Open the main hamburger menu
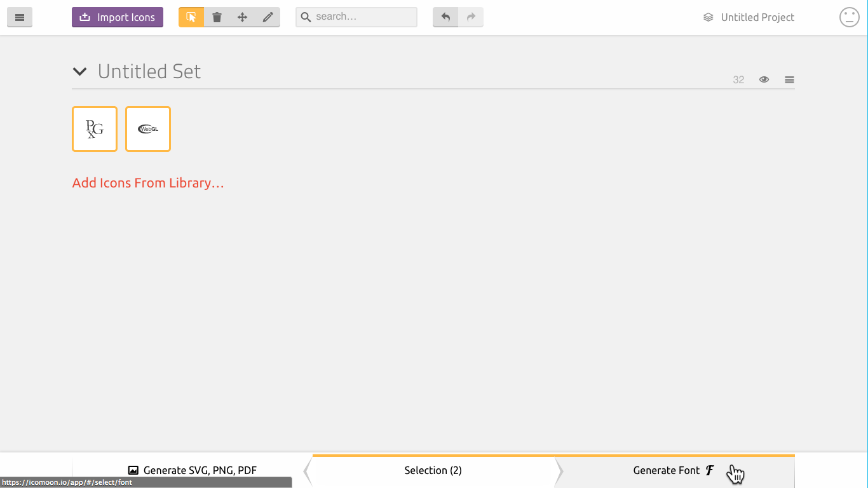868x488 pixels. coord(20,17)
